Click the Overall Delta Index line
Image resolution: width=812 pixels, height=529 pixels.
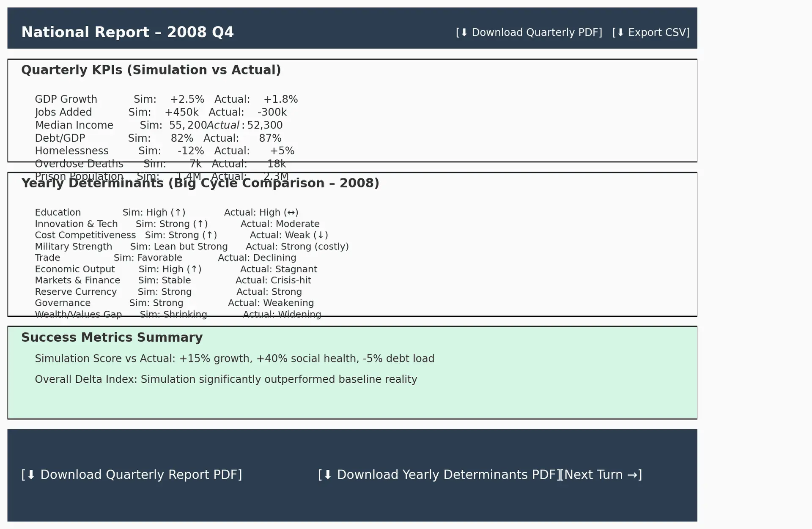coord(226,379)
